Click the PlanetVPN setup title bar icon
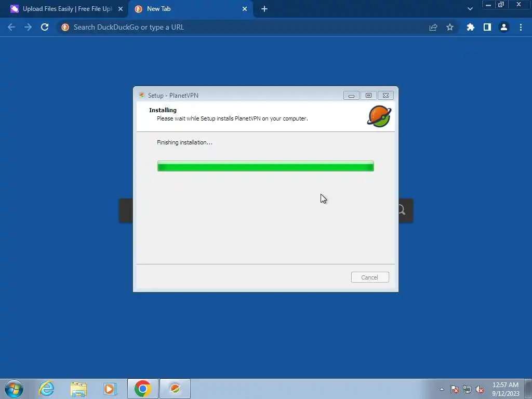This screenshot has width=532, height=399. click(x=141, y=96)
